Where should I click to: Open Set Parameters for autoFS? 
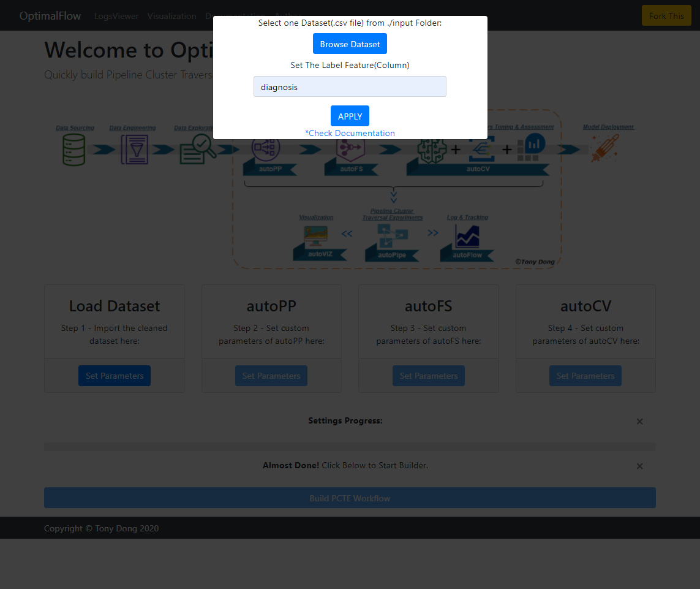point(429,376)
